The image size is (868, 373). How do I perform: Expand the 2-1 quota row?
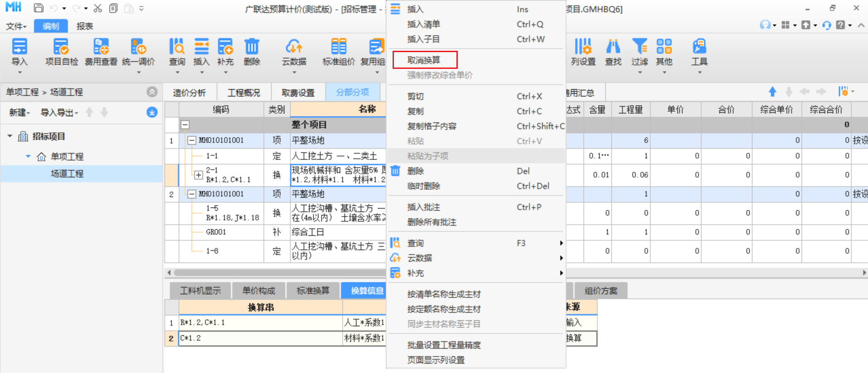click(x=198, y=174)
